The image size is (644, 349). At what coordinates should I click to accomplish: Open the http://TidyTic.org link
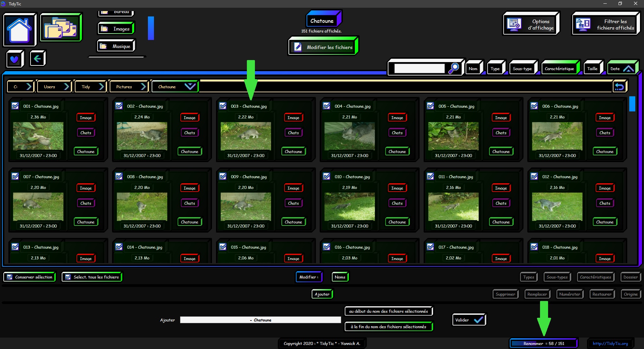click(610, 343)
